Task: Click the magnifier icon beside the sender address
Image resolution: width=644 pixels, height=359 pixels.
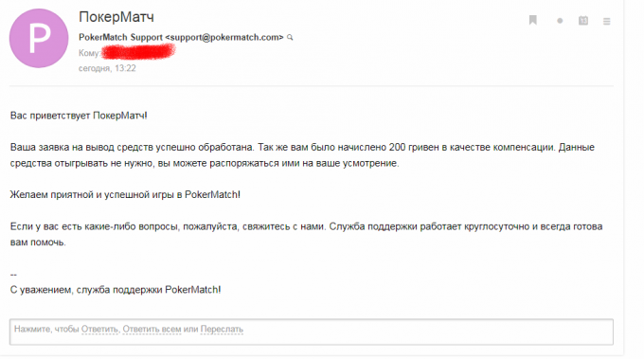Action: [x=290, y=37]
